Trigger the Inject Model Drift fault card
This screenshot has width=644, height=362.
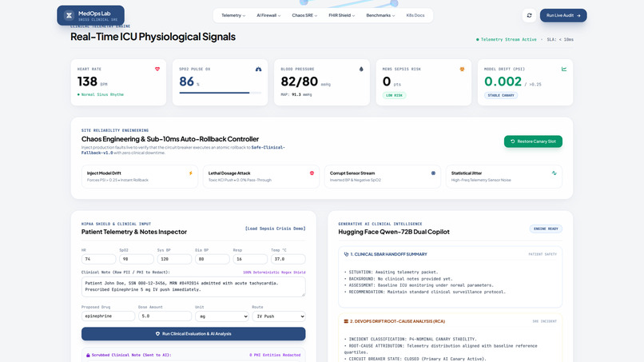pyautogui.click(x=140, y=177)
